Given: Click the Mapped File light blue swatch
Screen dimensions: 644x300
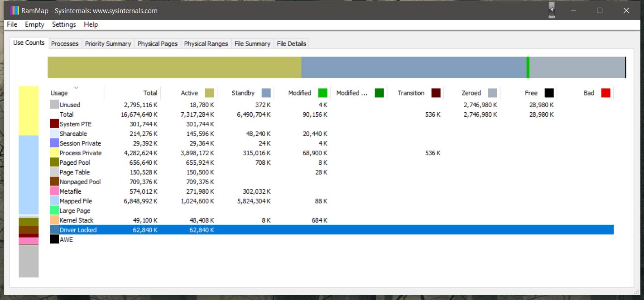Looking at the screenshot, I should point(54,201).
